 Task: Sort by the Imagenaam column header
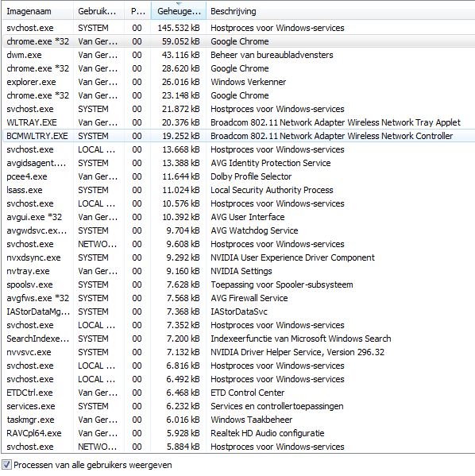[x=38, y=11]
